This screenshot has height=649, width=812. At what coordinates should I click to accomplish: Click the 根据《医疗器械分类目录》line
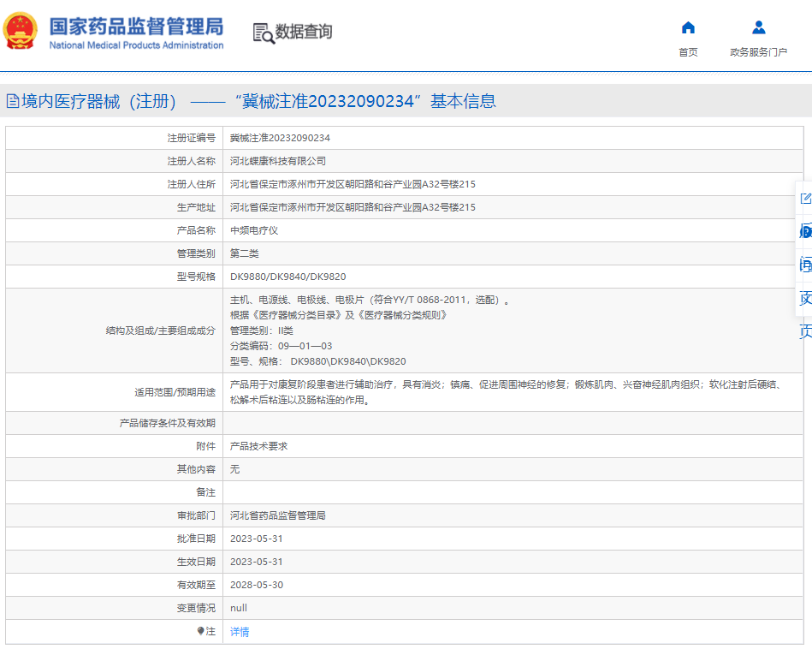tap(338, 315)
